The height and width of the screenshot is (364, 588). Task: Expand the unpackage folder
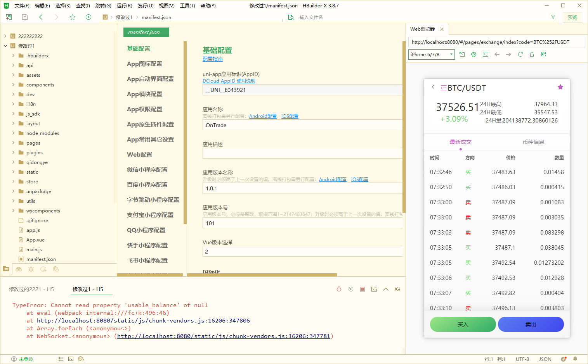[x=13, y=191]
